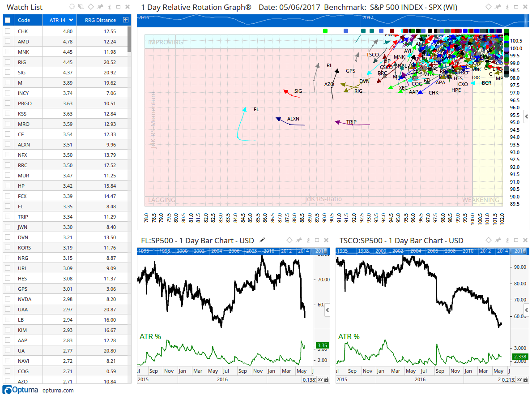Select the green color swatch above the RRG chart
The width and height of the screenshot is (532, 396).
click(x=325, y=30)
